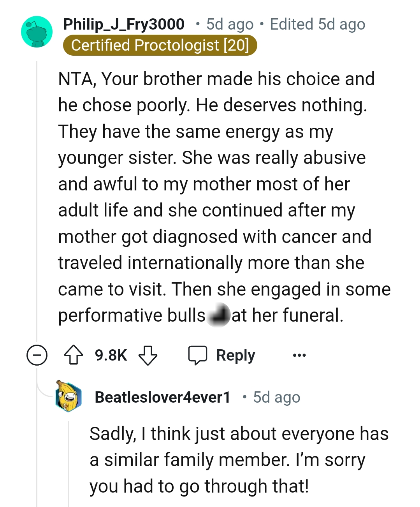420x507 pixels.
Task: Click the Reply button
Action: pyautogui.click(x=235, y=355)
